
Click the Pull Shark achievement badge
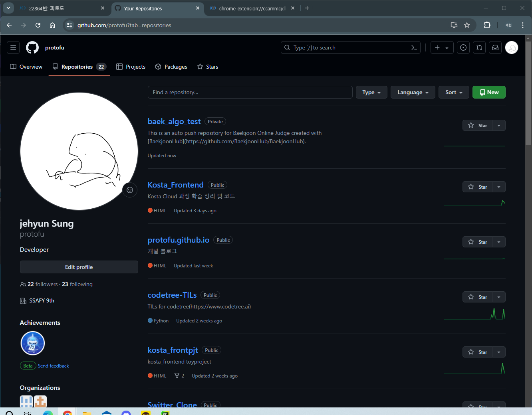(33, 343)
